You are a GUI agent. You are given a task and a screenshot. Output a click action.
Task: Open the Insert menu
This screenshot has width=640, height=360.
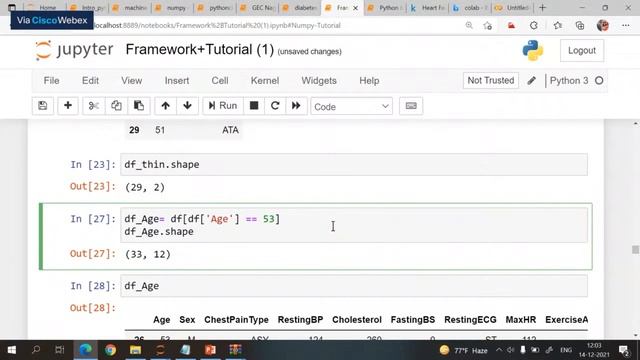[177, 80]
